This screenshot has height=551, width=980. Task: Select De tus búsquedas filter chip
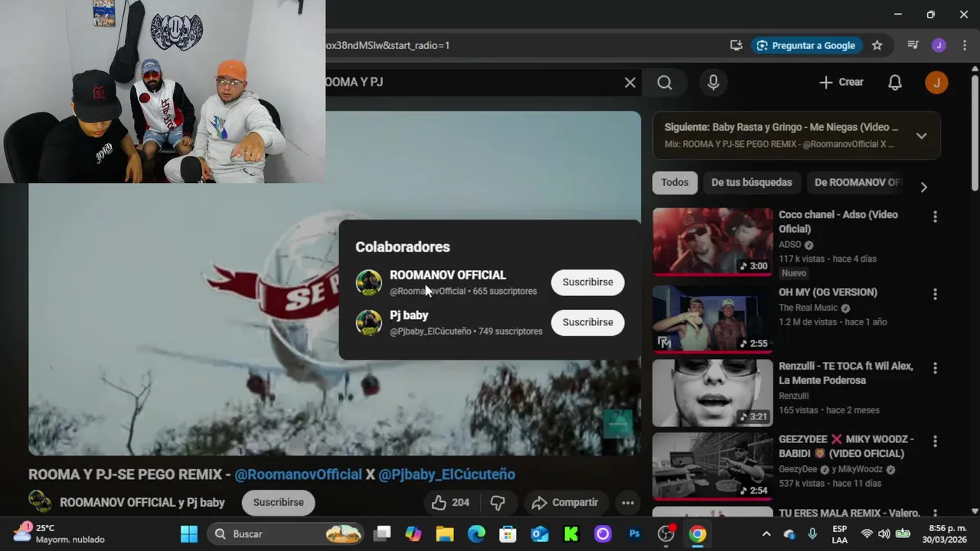[751, 182]
